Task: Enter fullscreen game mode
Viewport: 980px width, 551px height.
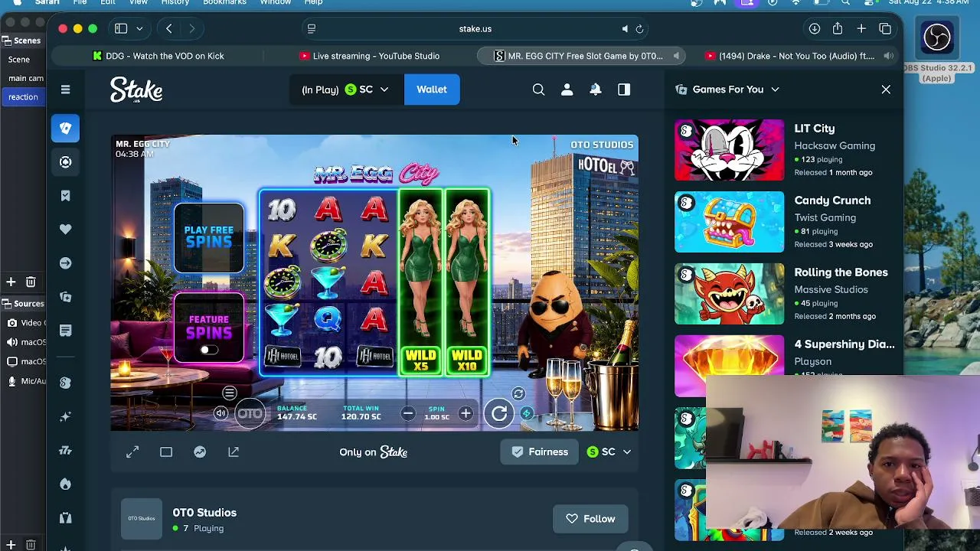Action: coord(132,452)
